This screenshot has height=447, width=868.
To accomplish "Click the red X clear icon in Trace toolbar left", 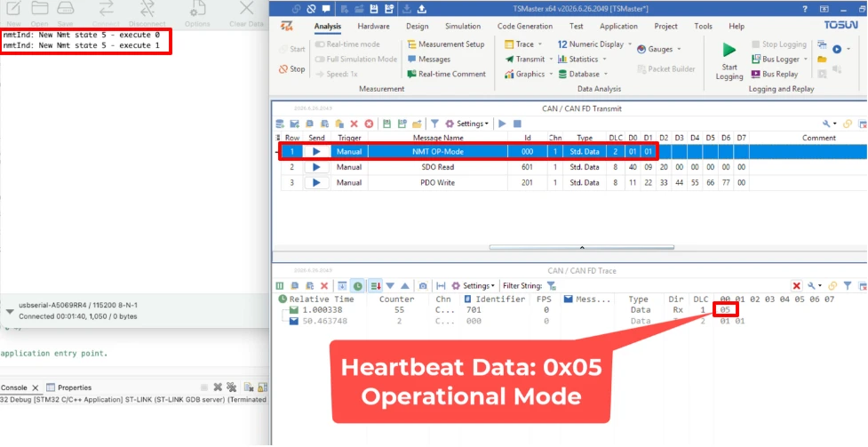I will pyautogui.click(x=324, y=286).
